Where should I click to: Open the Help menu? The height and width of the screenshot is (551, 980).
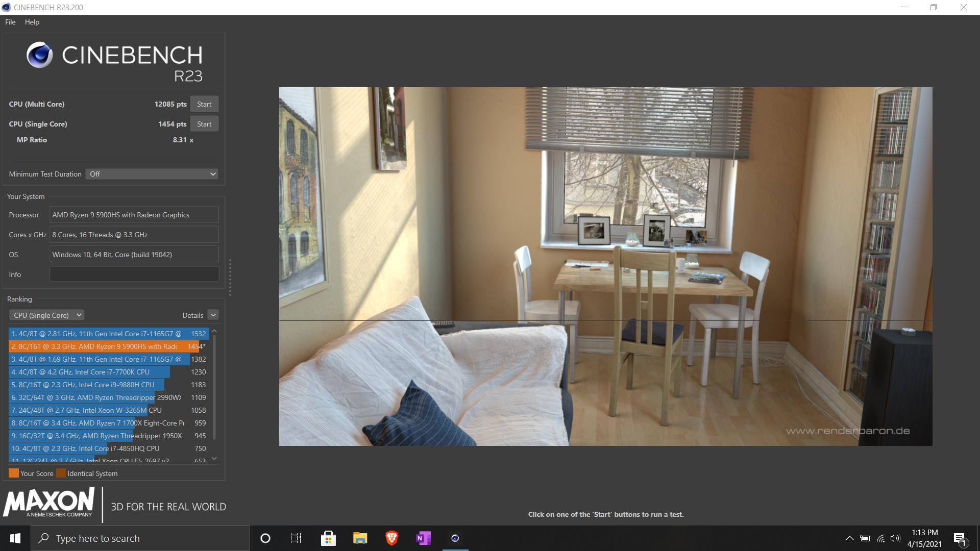tap(32, 22)
